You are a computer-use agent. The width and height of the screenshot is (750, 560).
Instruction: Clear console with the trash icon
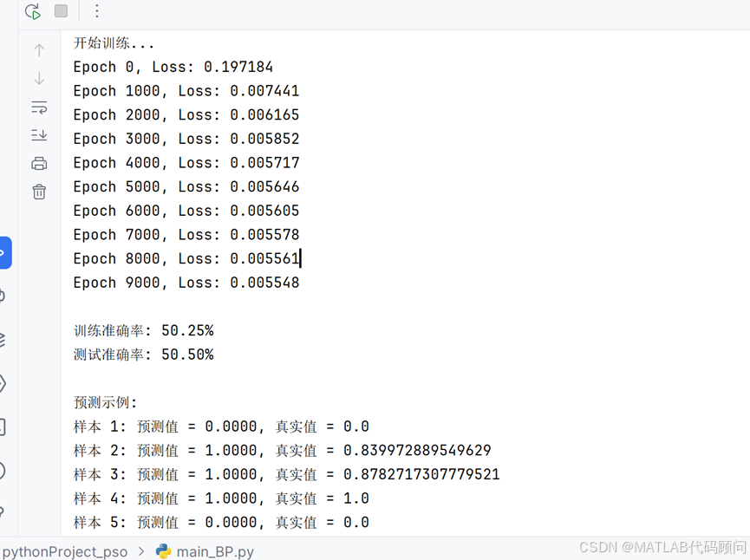[x=39, y=192]
